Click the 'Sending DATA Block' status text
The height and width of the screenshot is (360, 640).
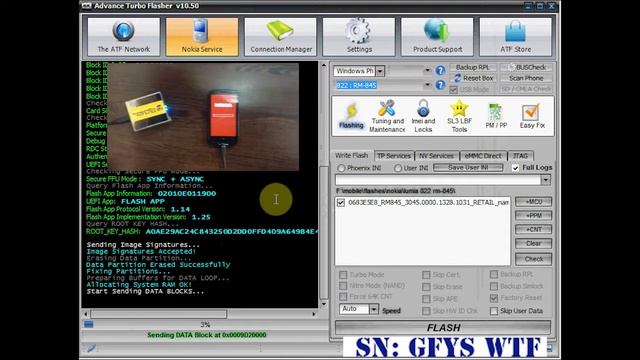pos(207,335)
